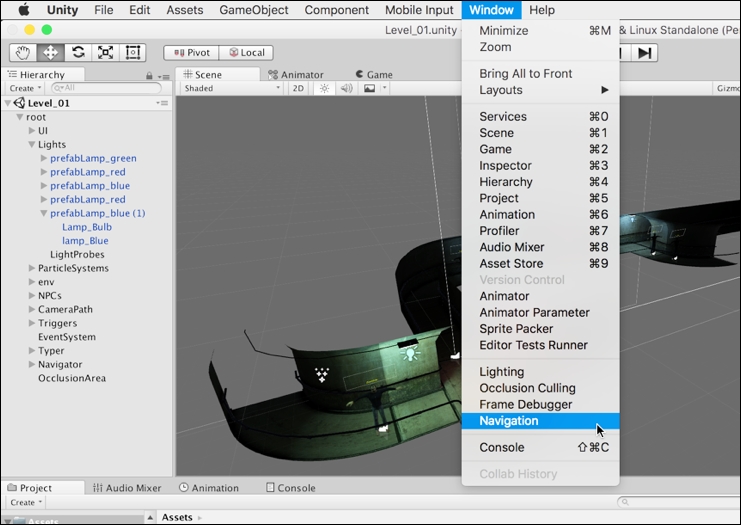Choose Profiler from Window menu
Image resolution: width=741 pixels, height=525 pixels.
point(541,231)
